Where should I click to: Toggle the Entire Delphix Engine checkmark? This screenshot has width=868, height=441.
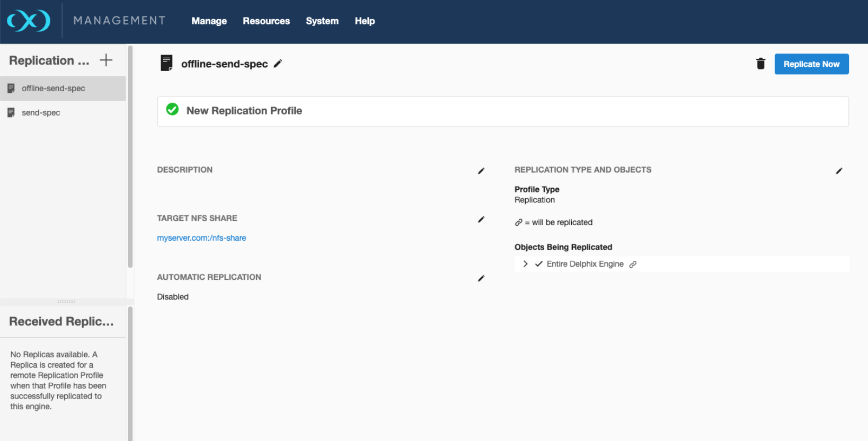pos(539,264)
